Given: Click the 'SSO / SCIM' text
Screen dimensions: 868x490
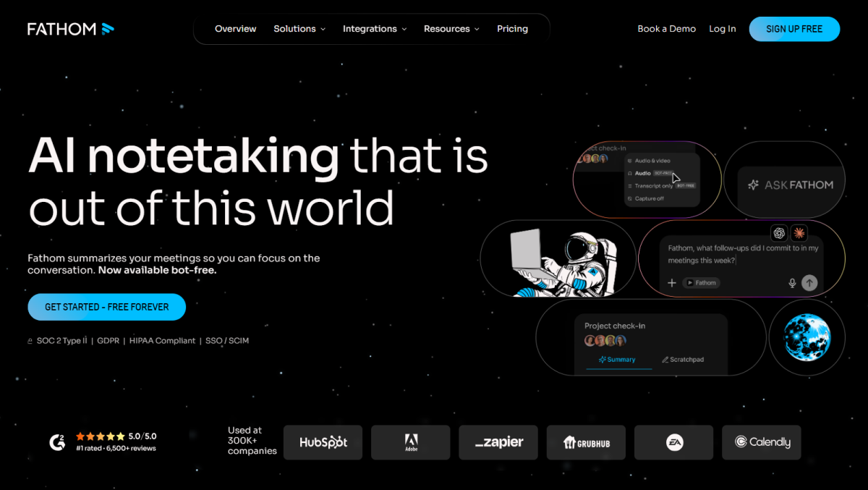Looking at the screenshot, I should coord(227,341).
